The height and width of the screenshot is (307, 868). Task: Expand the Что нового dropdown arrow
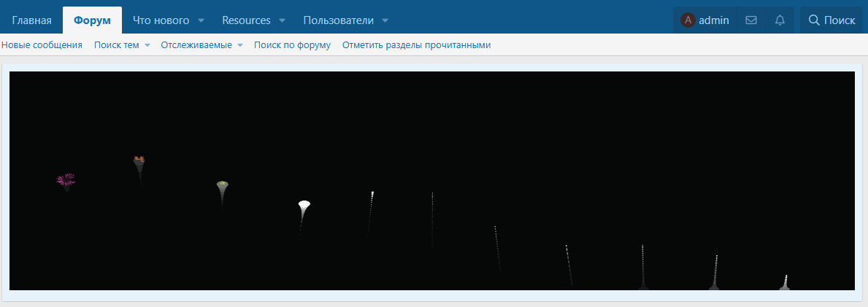201,20
